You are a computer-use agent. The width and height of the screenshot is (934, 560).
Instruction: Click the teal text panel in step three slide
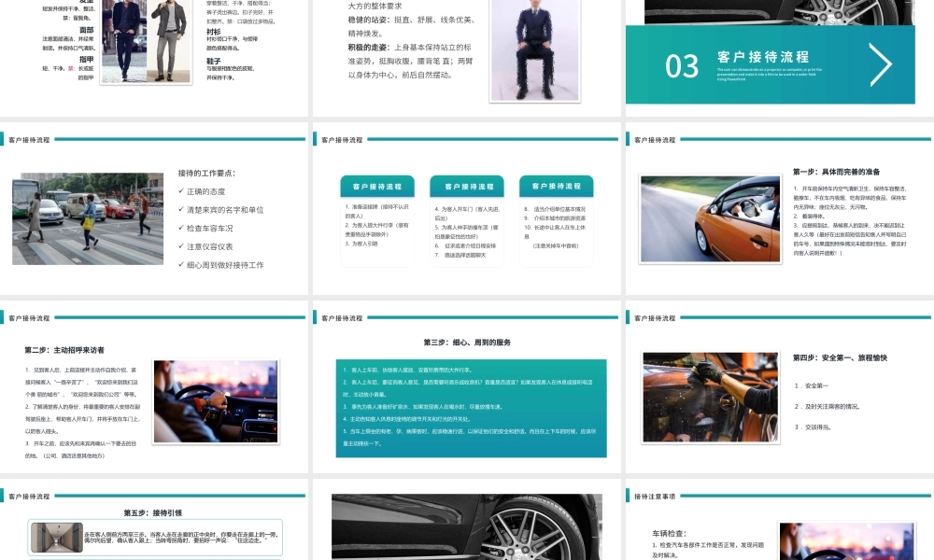point(471,407)
